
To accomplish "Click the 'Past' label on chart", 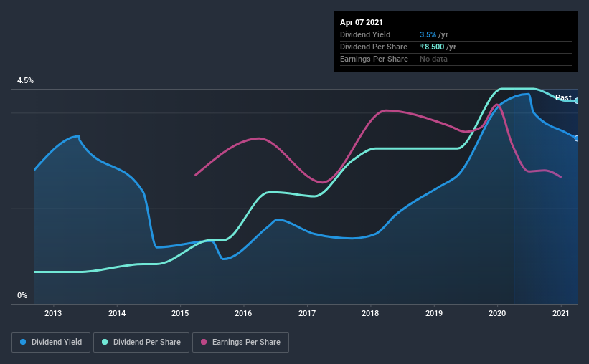I will point(563,97).
